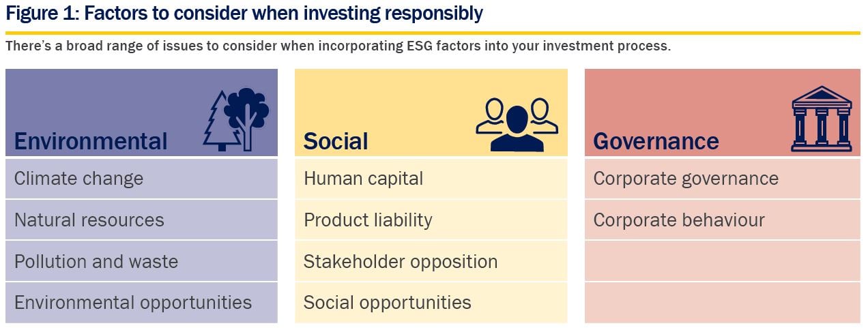Screen dimensions: 868x328
Task: Click the trees icon in Environmental header
Action: [x=236, y=119]
